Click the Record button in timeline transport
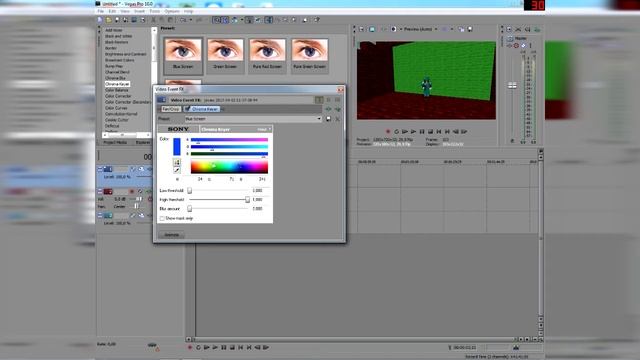The height and width of the screenshot is (360, 640). coord(190,347)
